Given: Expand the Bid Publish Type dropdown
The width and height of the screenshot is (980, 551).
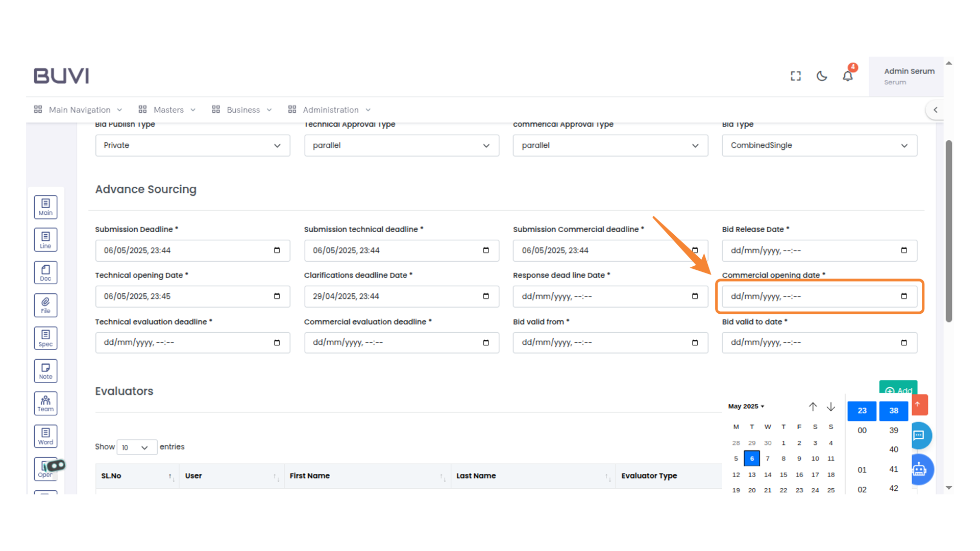Looking at the screenshot, I should click(192, 145).
